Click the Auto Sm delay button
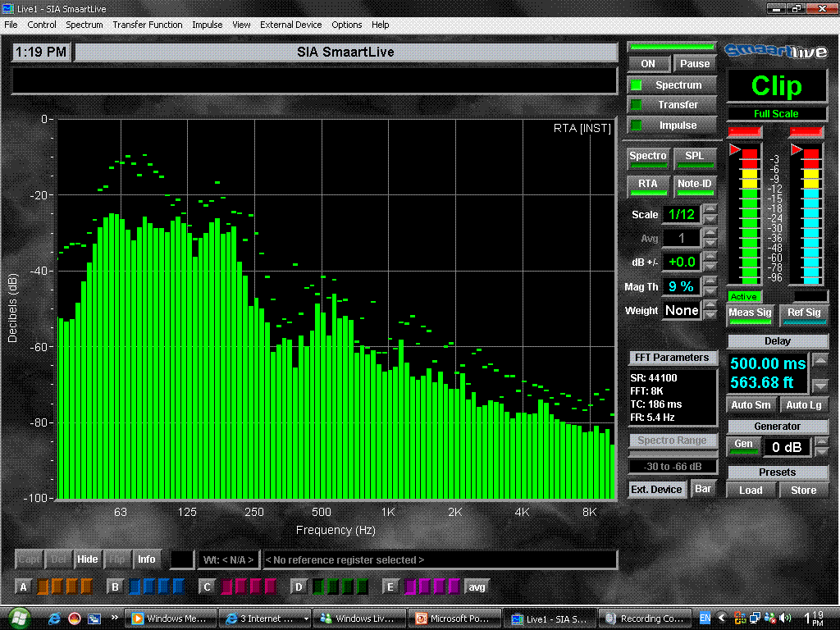 point(751,405)
